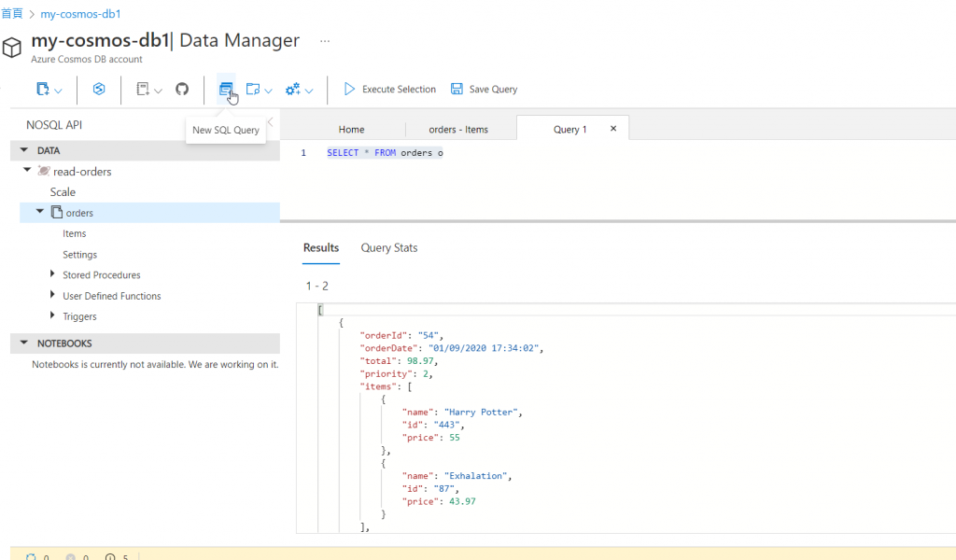Viewport: 956px width, 560px height.
Task: Expand the Triggers node
Action: [x=52, y=316]
